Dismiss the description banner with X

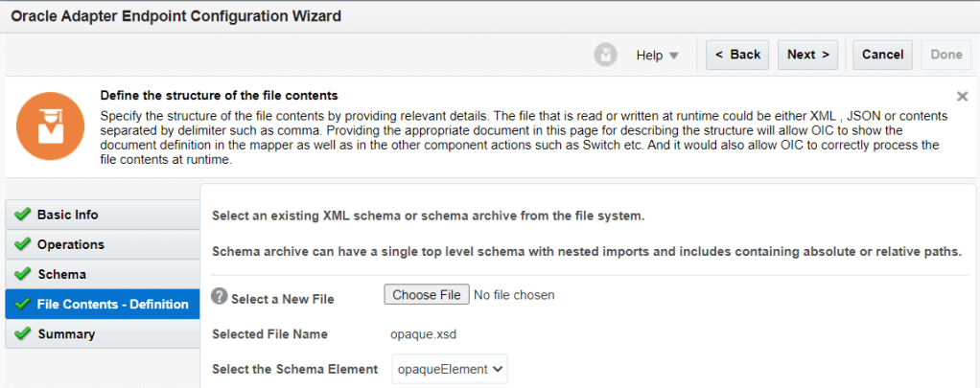(962, 97)
